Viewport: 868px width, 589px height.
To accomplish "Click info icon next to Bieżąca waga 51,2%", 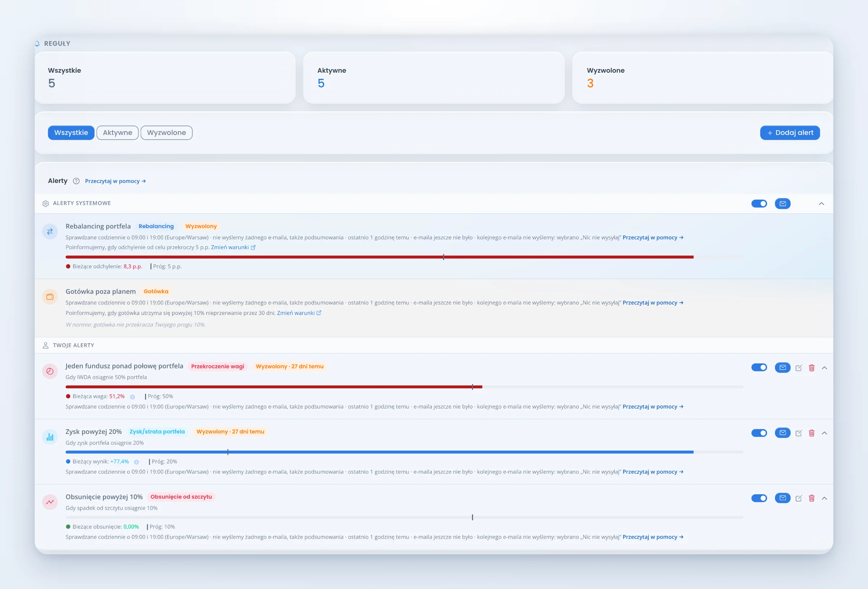I will pos(132,397).
